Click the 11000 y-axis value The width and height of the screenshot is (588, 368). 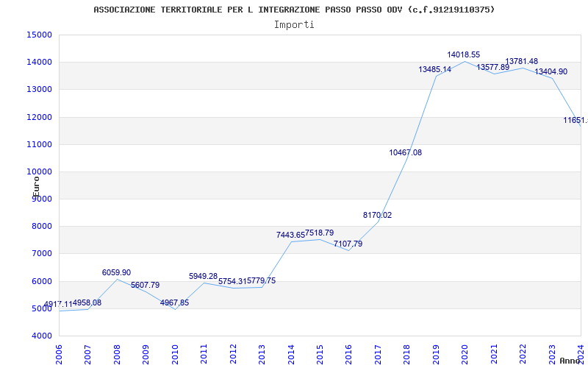[x=39, y=144]
